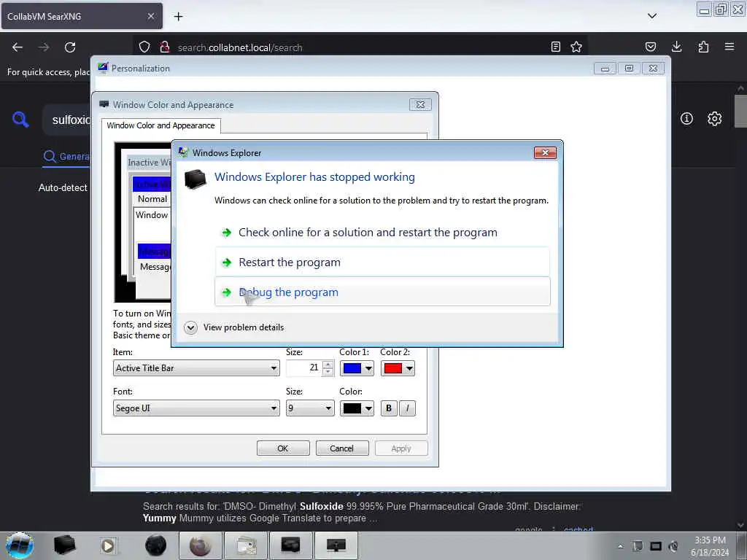
Task: Switch to the Personalization taskbar button
Action: coord(336,545)
